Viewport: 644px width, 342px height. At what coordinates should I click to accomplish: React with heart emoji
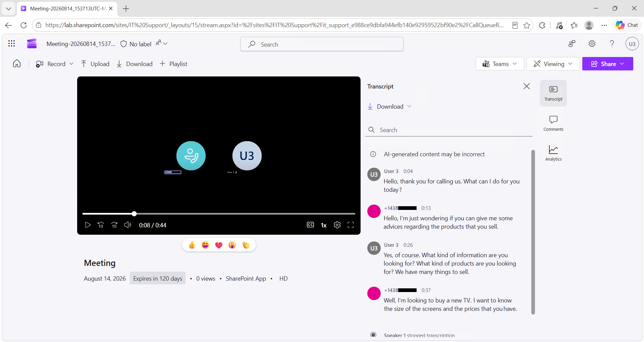[219, 245]
